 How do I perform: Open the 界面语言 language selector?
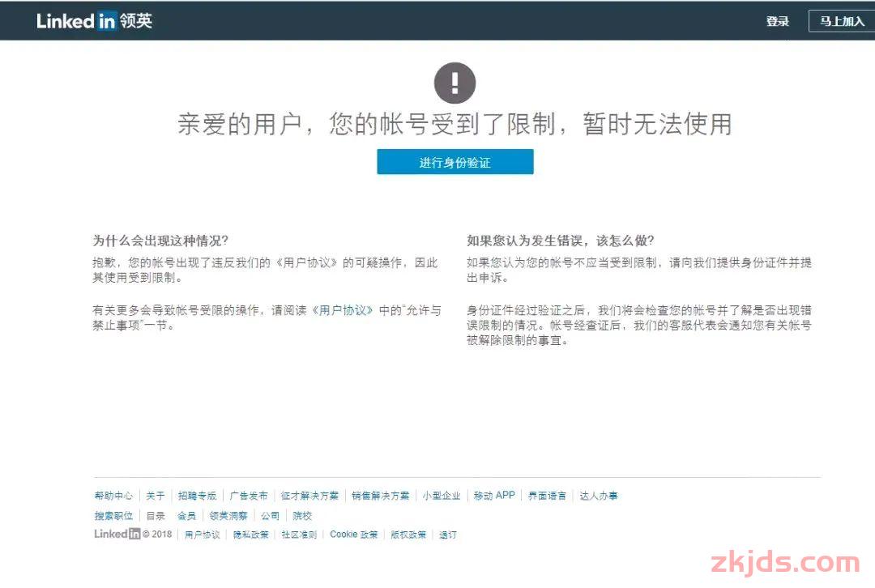(548, 495)
